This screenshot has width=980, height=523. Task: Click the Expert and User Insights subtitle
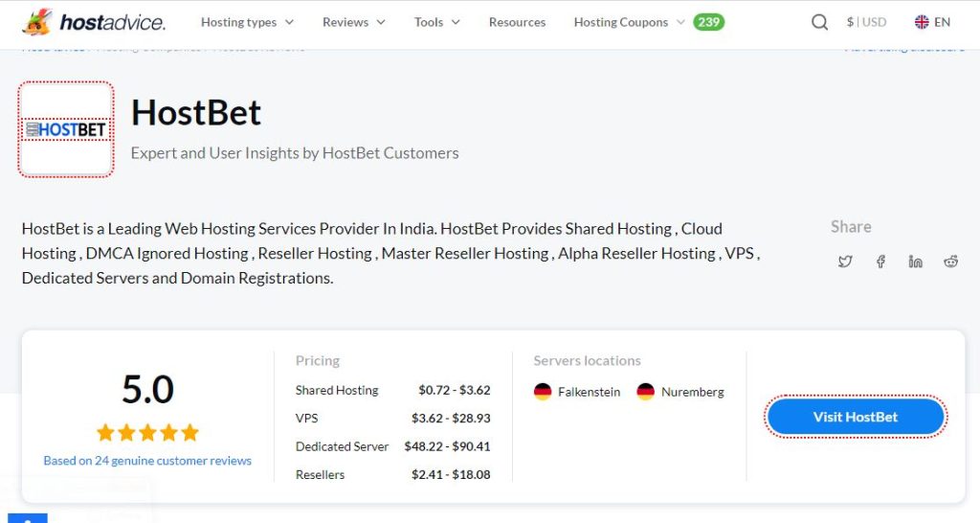pyautogui.click(x=295, y=153)
